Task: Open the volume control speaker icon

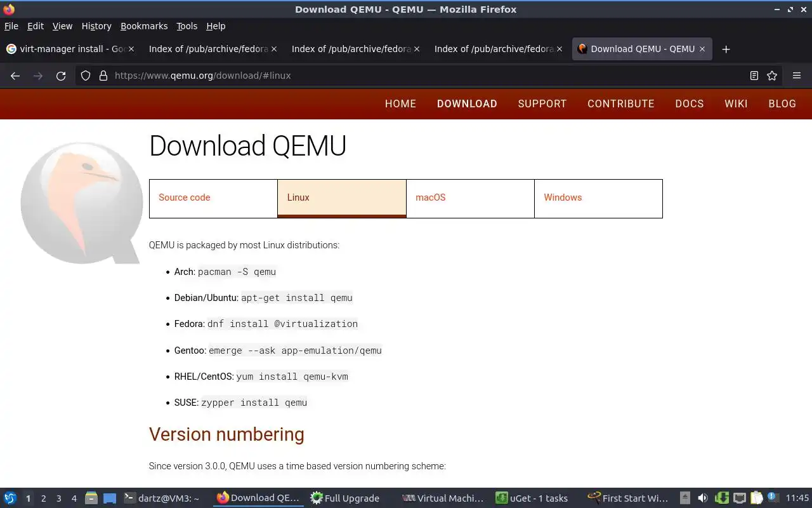Action: (x=703, y=498)
